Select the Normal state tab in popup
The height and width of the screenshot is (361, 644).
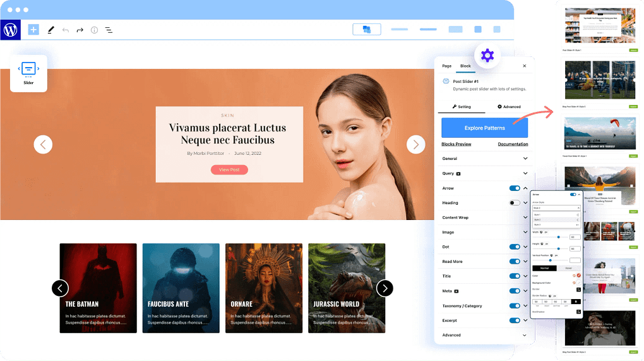coord(544,268)
